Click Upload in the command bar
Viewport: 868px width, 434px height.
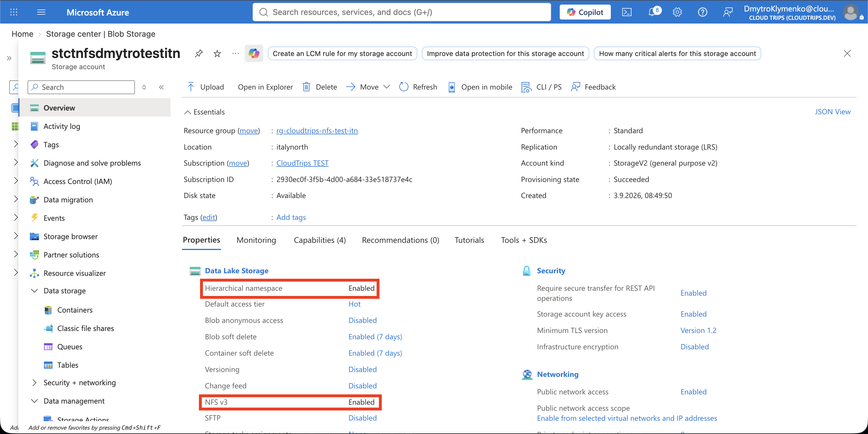(206, 87)
